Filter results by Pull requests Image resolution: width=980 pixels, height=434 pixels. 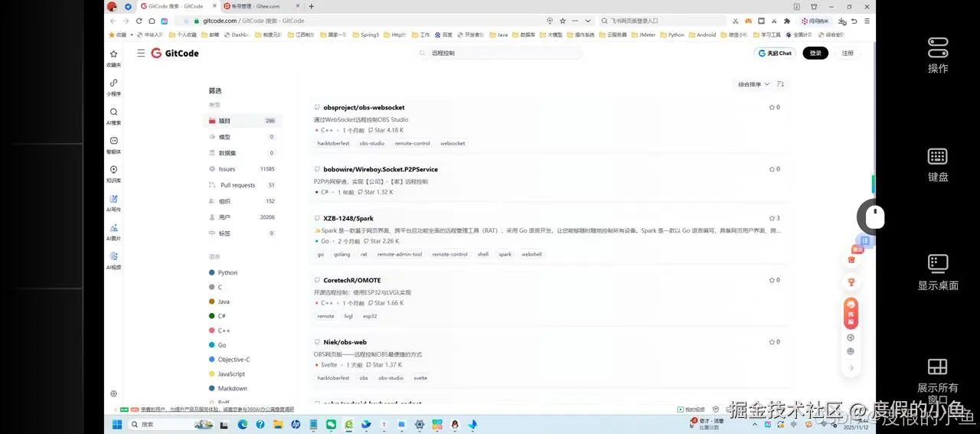point(242,185)
